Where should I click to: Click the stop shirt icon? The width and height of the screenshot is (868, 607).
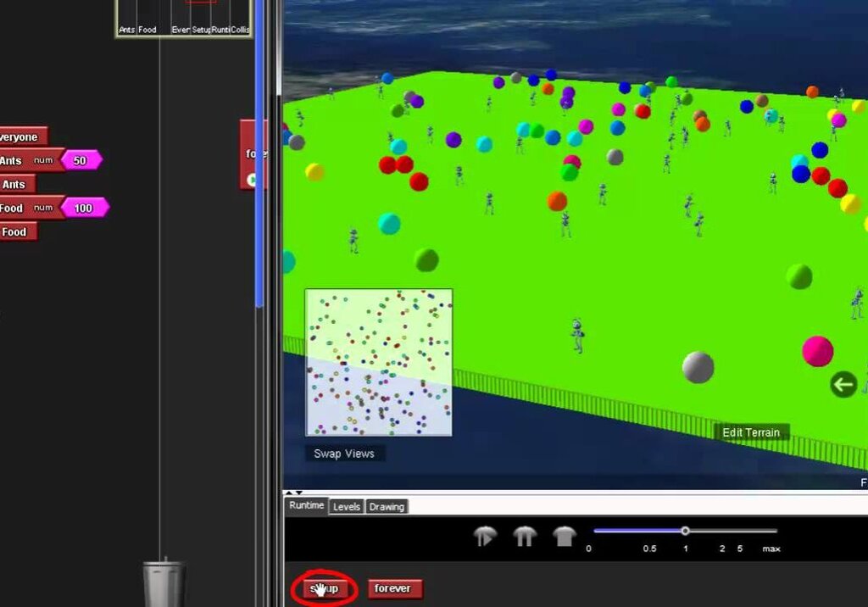564,536
